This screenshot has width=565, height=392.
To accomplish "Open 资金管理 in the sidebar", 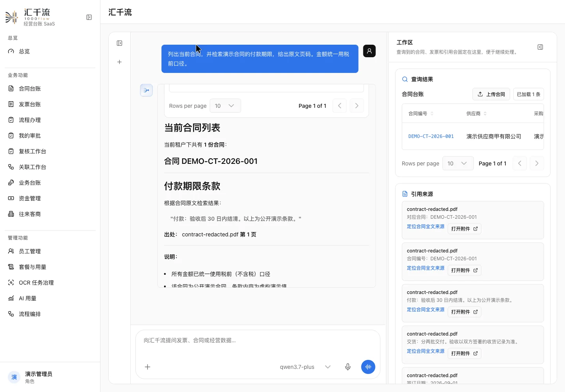I will pos(50,198).
